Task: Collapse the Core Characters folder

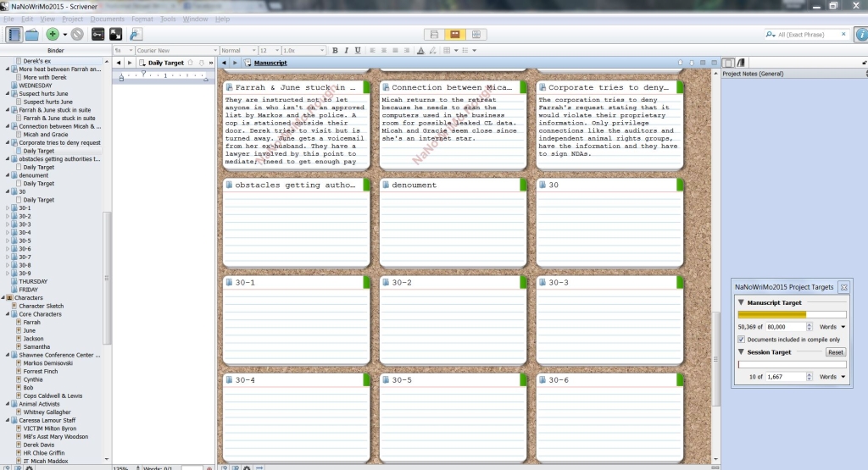Action: [x=8, y=314]
